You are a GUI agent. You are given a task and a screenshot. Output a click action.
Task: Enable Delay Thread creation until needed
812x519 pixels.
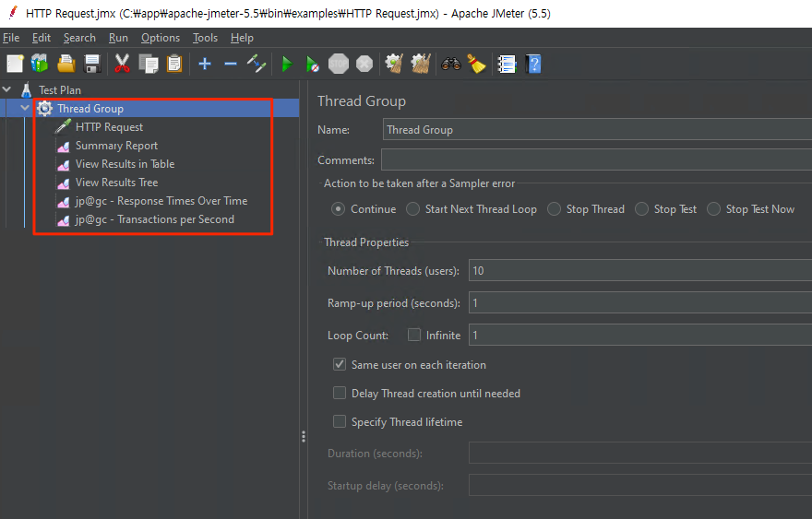tap(340, 394)
